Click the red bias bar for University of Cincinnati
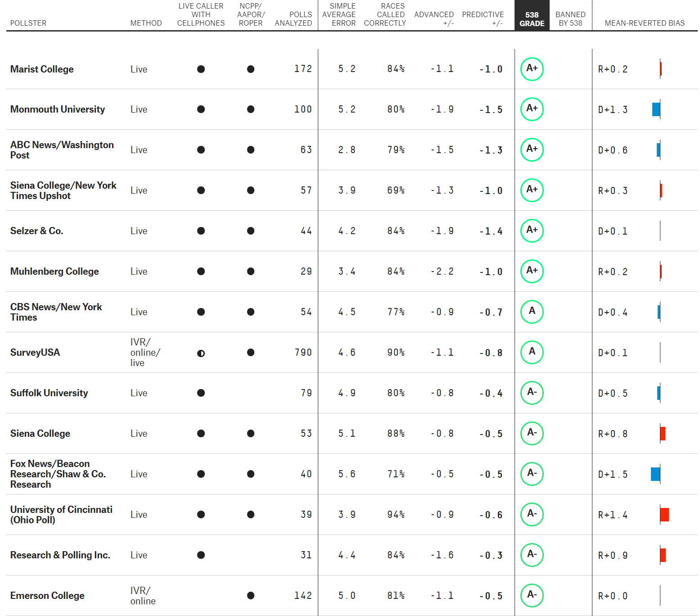 pos(664,515)
